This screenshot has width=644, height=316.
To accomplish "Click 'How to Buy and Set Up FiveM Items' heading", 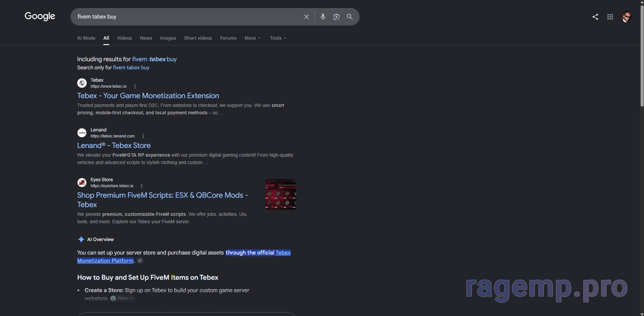I will click(x=148, y=277).
